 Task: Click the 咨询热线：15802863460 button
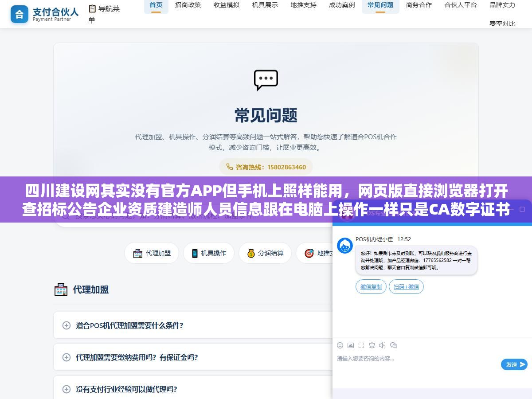(x=266, y=167)
